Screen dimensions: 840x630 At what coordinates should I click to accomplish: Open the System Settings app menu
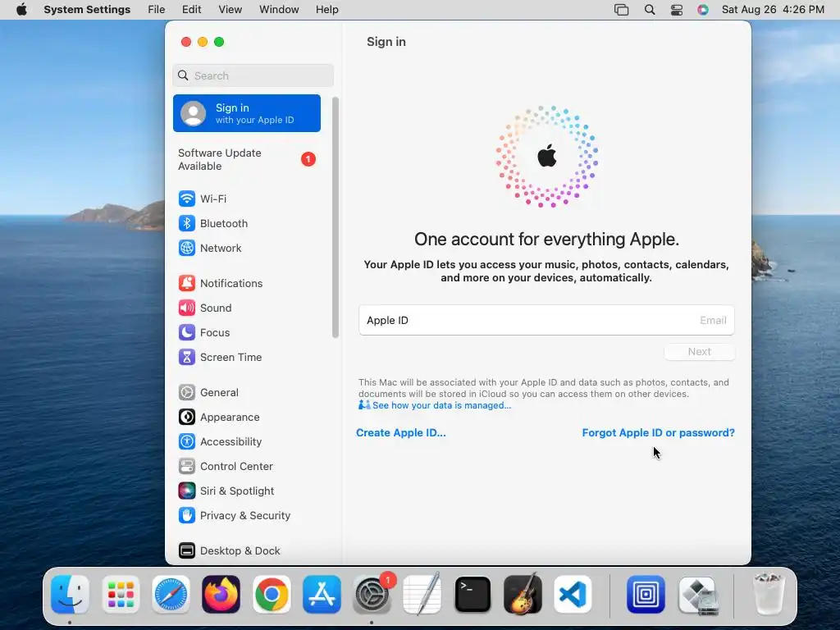(x=87, y=10)
